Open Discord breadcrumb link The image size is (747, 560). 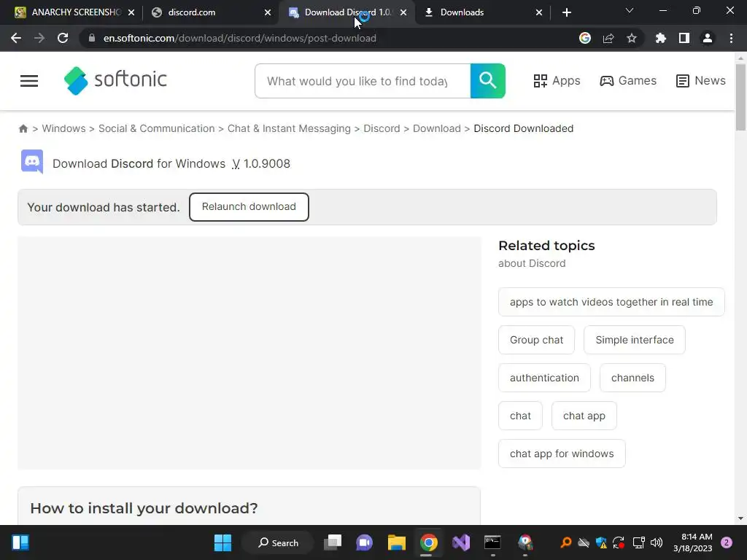(x=382, y=128)
